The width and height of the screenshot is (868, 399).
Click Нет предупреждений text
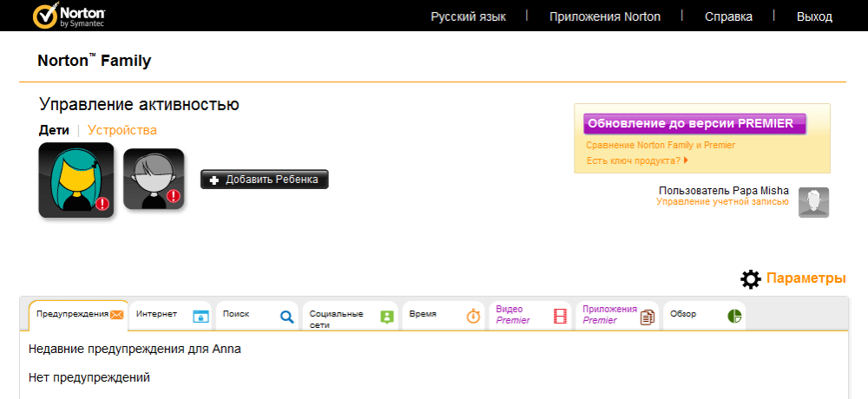coord(89,378)
